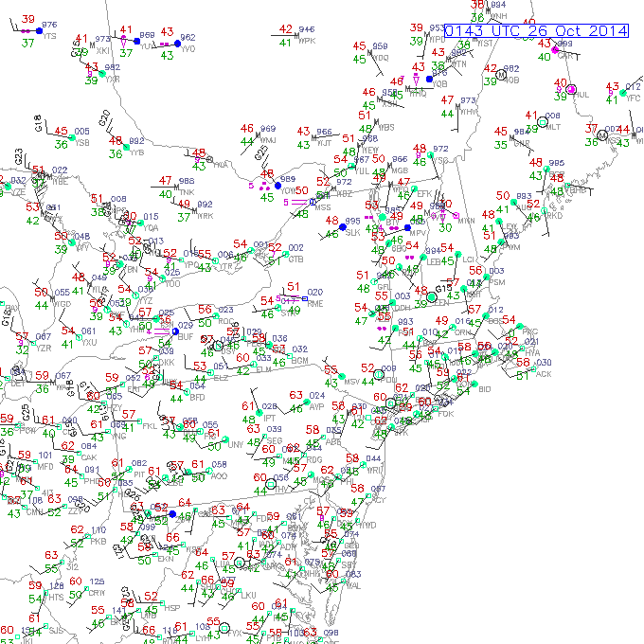Screen dimensions: 644x644
Task: Select the CAK station label
Action: (x=89, y=457)
